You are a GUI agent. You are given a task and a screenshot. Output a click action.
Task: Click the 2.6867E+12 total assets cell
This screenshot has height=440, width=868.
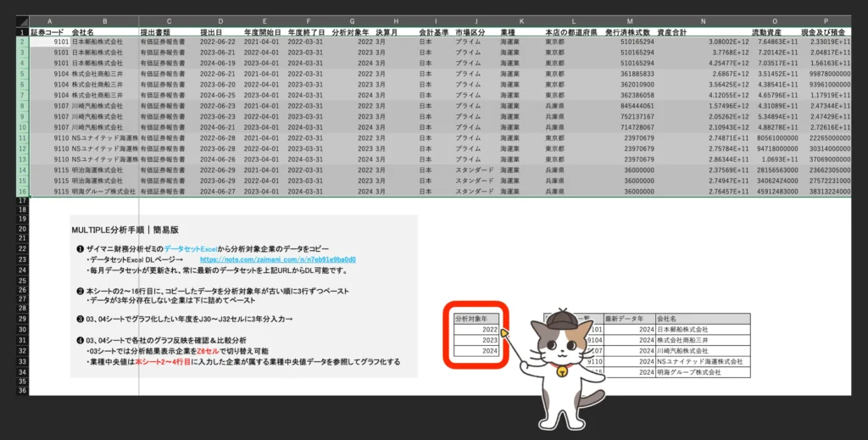(703, 74)
